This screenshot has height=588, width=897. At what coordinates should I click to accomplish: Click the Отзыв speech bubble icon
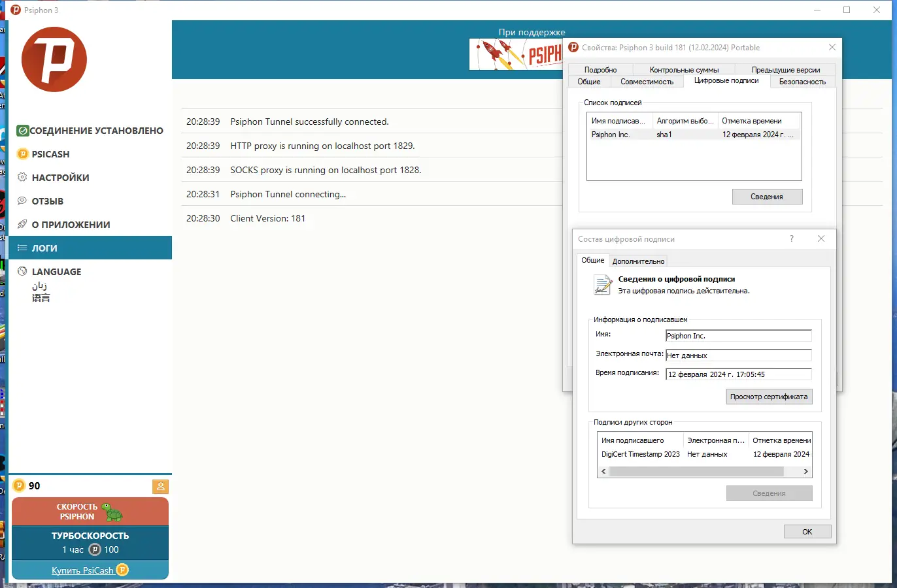pyautogui.click(x=22, y=201)
